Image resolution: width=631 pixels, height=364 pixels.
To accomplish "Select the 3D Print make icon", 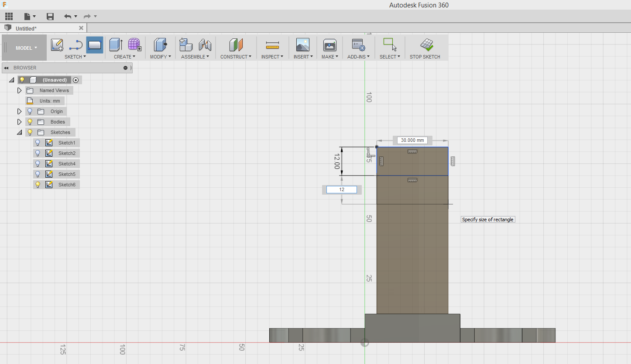I will coord(329,45).
